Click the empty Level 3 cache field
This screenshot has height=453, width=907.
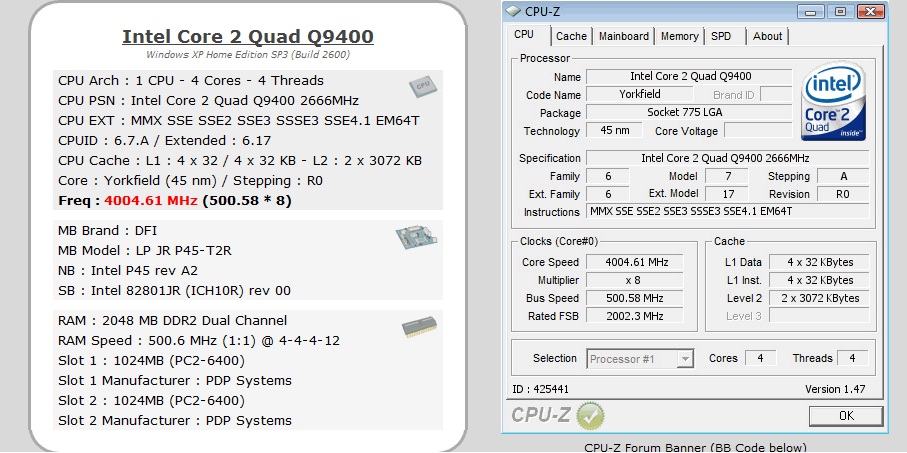[x=819, y=316]
